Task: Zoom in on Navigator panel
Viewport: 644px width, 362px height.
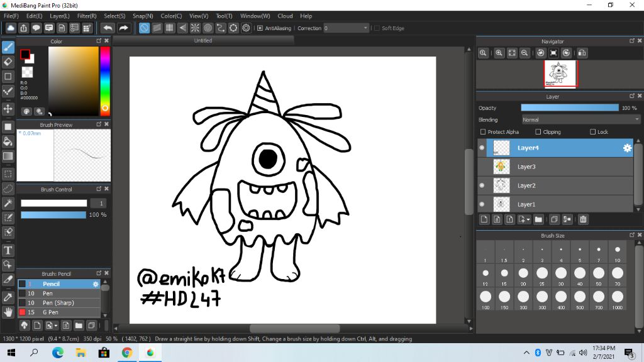Action: tap(499, 53)
